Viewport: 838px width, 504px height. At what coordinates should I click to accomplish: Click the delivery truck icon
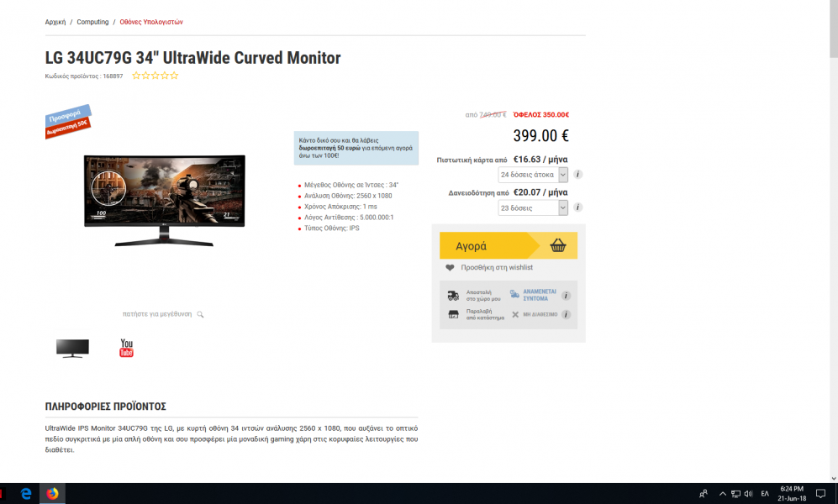click(x=453, y=295)
